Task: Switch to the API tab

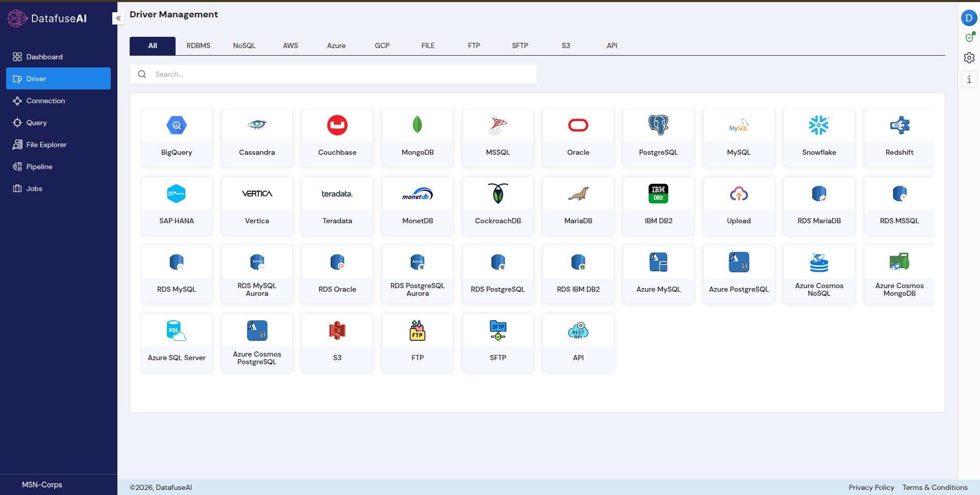Action: tap(612, 45)
